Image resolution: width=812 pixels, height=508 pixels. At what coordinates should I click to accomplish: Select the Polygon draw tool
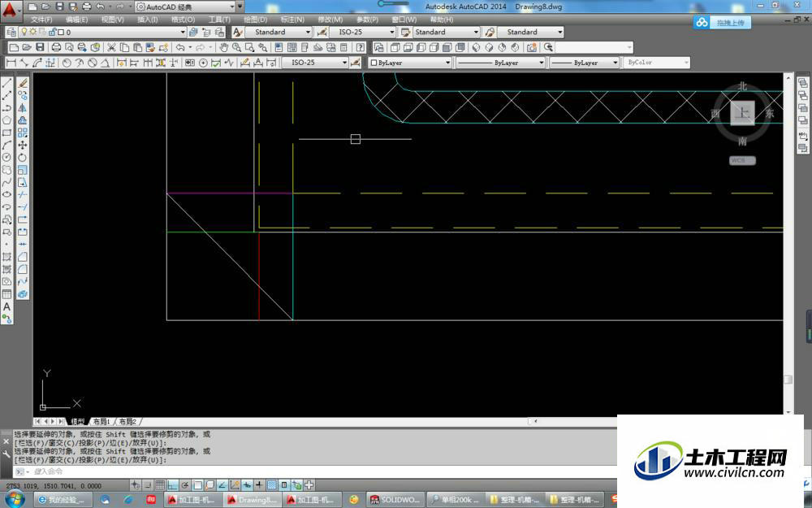tap(6, 120)
